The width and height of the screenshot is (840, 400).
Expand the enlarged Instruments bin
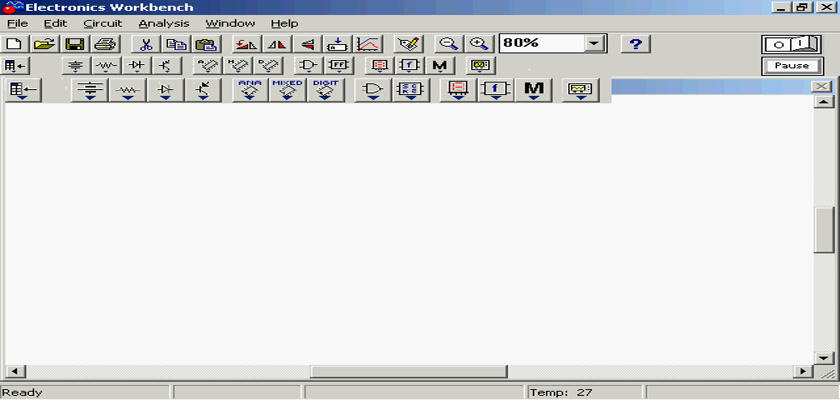(581, 90)
